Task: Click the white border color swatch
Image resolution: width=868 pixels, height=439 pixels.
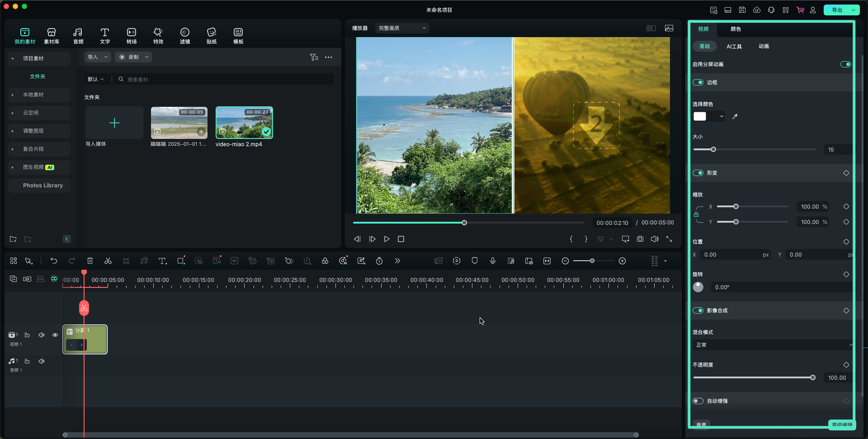Action: pyautogui.click(x=700, y=117)
